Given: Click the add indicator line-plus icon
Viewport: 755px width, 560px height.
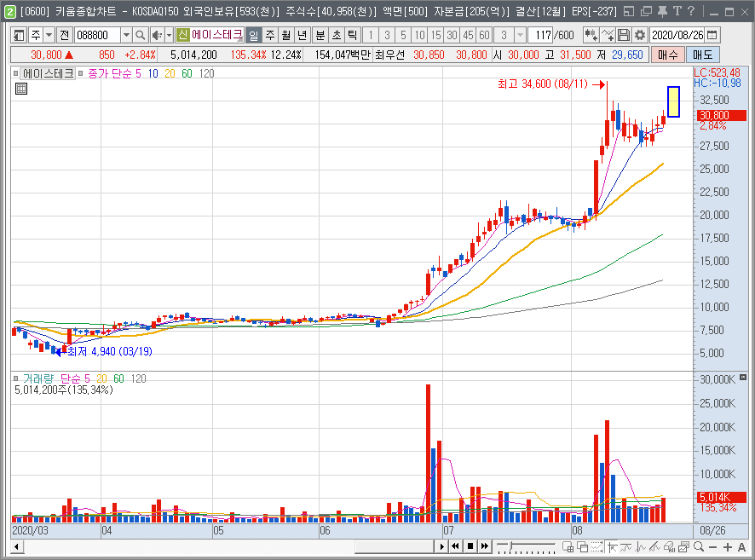Looking at the screenshot, I should (608, 35).
